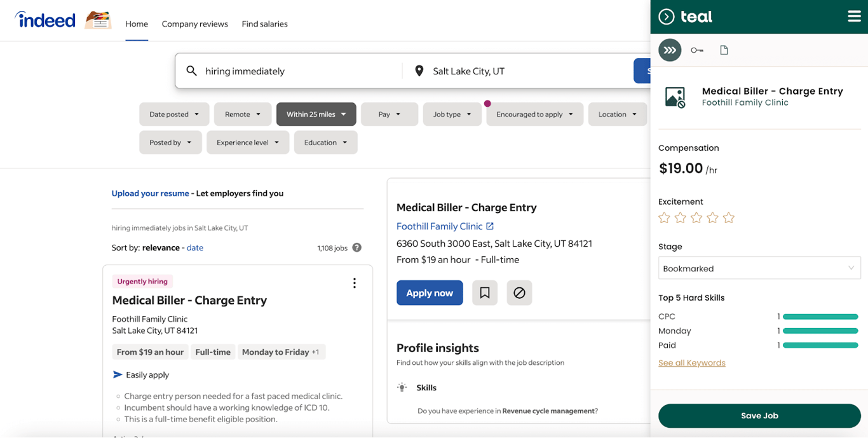Rate excitement with the first star
The width and height of the screenshot is (868, 438).
(664, 218)
